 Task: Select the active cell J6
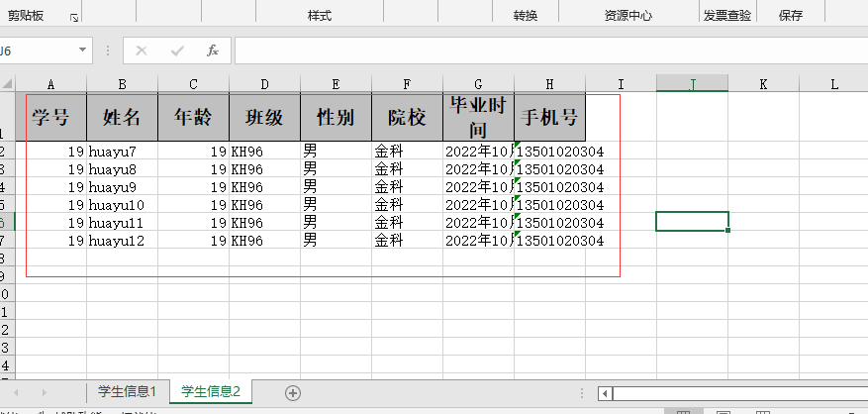point(692,221)
